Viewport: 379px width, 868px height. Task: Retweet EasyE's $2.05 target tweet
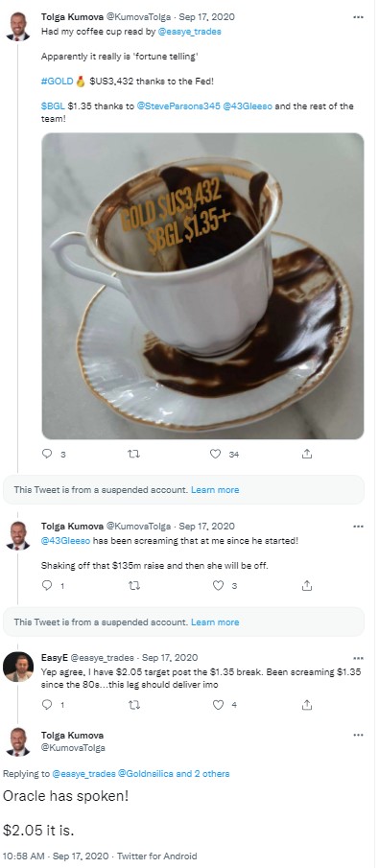click(133, 705)
